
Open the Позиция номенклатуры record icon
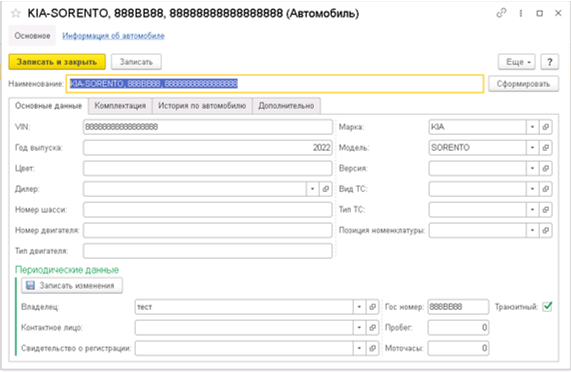tap(546, 230)
